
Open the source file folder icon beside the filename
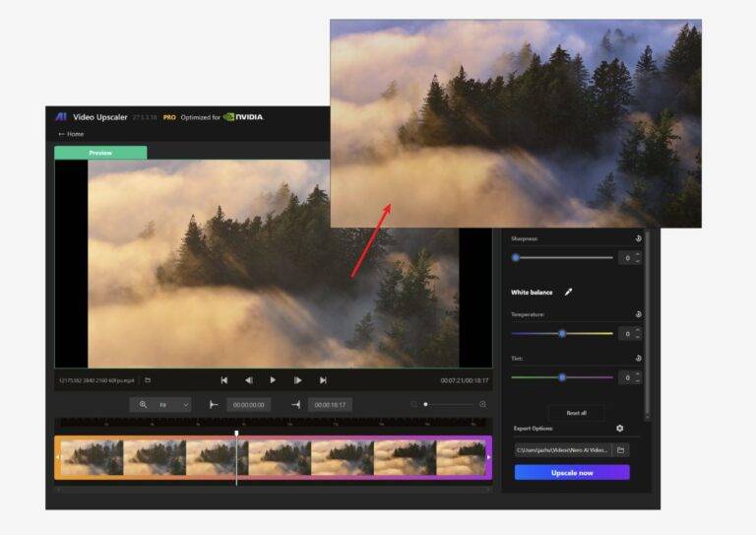148,380
